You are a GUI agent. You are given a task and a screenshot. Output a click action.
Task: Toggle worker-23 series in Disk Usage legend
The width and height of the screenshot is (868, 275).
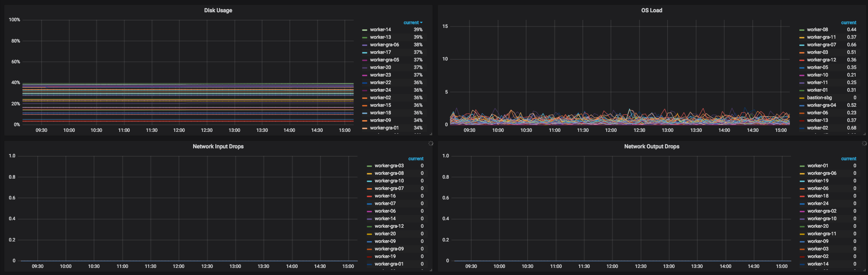[381, 75]
